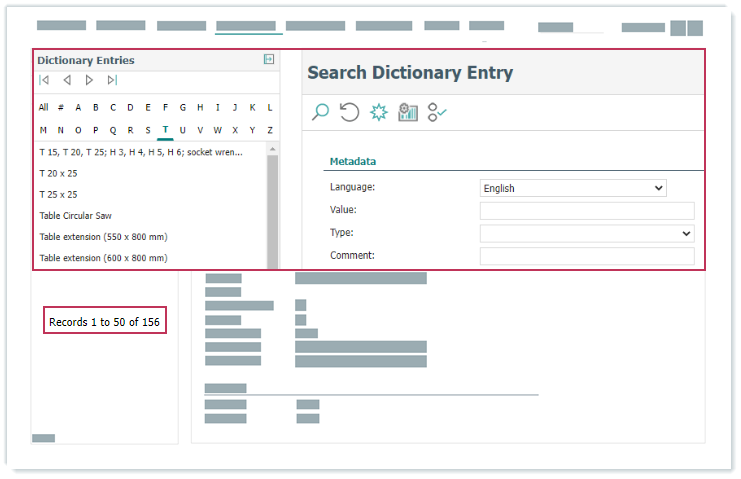This screenshot has height=479, width=741.
Task: Jump to last page of entries
Action: [112, 80]
